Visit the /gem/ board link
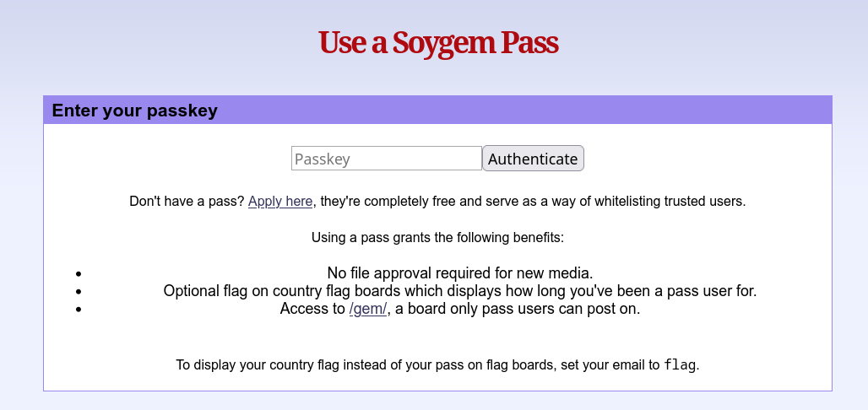Image resolution: width=868 pixels, height=410 pixels. (x=368, y=309)
